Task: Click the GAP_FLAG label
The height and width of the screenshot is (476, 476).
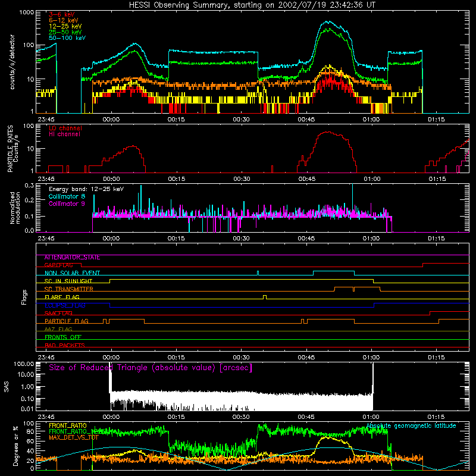Action: point(58,265)
